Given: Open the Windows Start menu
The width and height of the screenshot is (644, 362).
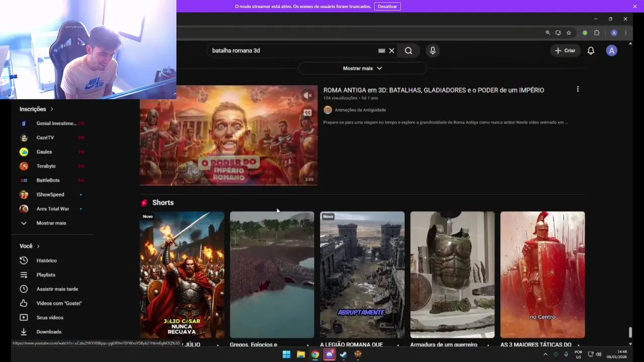Looking at the screenshot, I should coord(286,354).
